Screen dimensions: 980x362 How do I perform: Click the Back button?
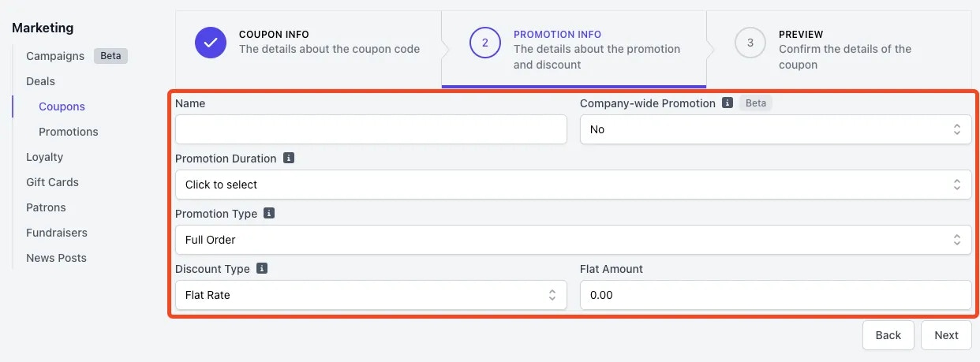coord(888,335)
